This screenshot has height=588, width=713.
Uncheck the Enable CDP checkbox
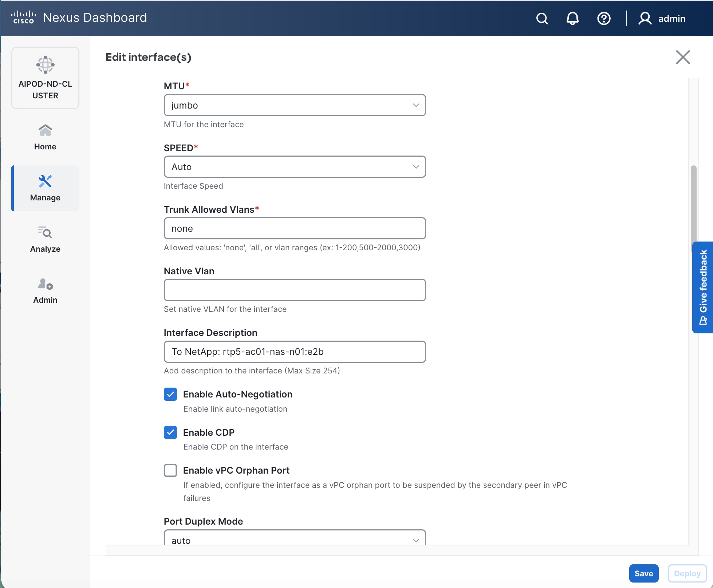pyautogui.click(x=170, y=432)
